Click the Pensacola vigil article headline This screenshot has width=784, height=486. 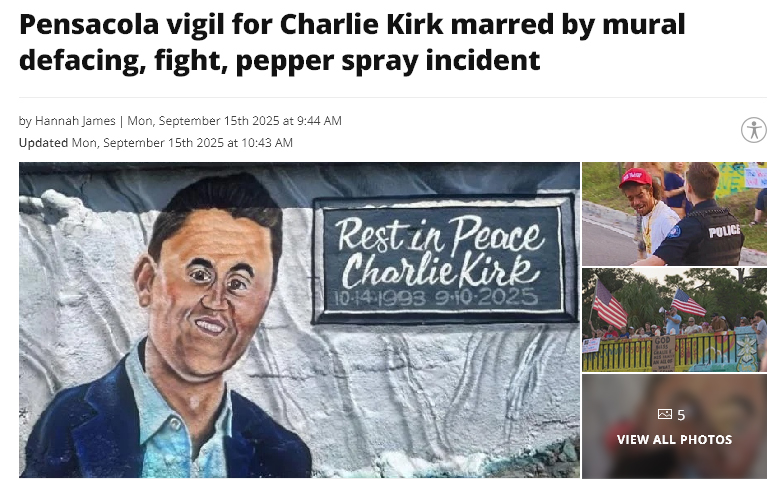tap(352, 42)
